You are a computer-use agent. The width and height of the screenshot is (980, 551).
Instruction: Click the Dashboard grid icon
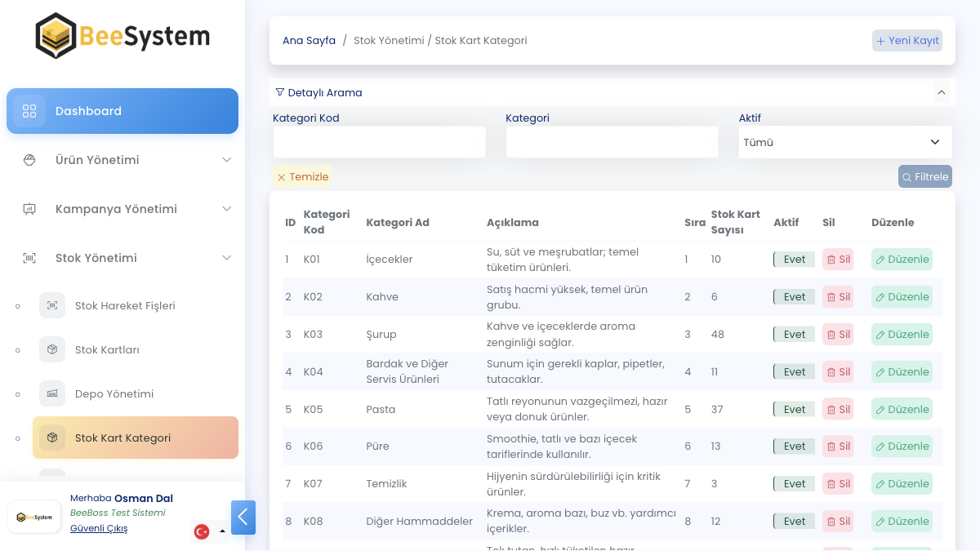pyautogui.click(x=29, y=111)
